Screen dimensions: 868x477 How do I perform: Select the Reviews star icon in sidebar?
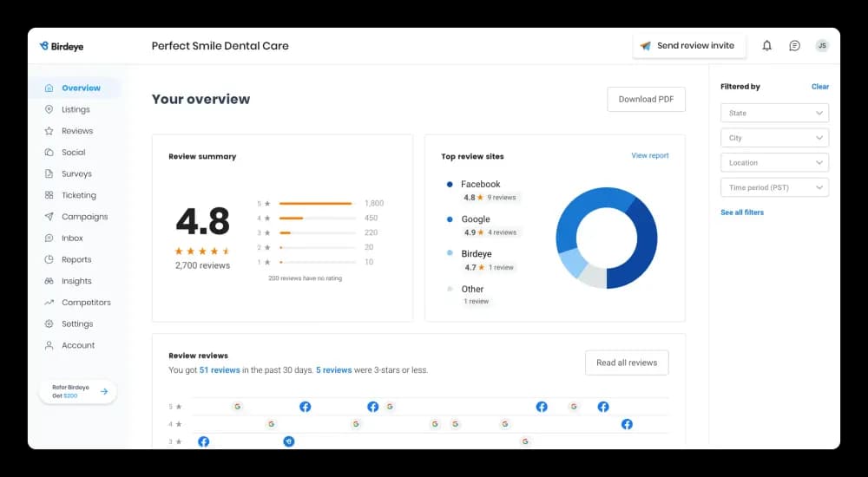coord(49,131)
